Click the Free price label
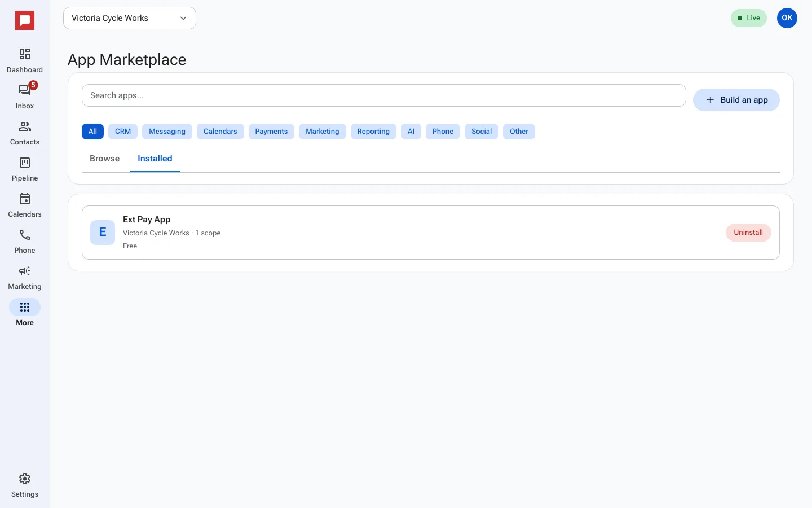Viewport: 812px width, 508px height. coord(130,246)
